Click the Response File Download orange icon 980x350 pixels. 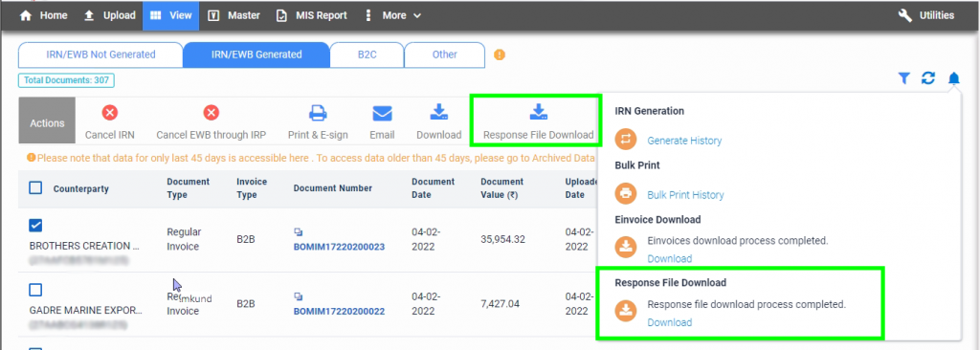coord(626,310)
